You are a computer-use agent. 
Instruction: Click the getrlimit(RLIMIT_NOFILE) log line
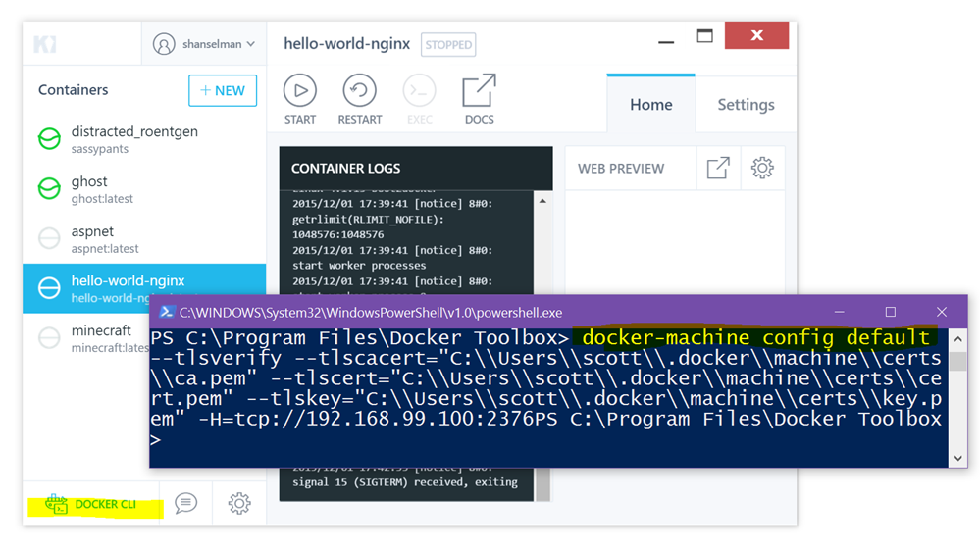click(x=368, y=220)
